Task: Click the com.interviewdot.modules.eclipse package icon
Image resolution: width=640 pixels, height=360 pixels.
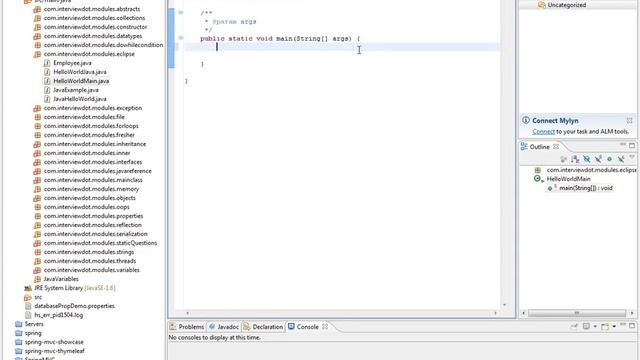Action: (x=37, y=54)
